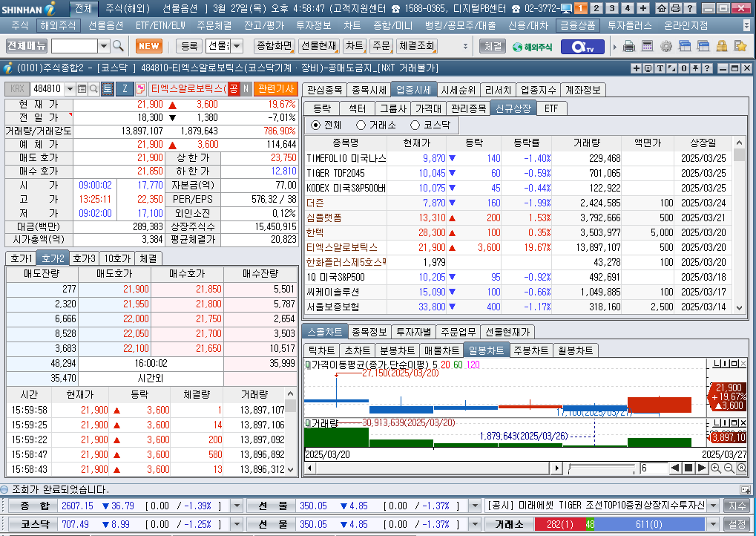
Task: Open the 투자자별 tab
Action: coord(413,332)
